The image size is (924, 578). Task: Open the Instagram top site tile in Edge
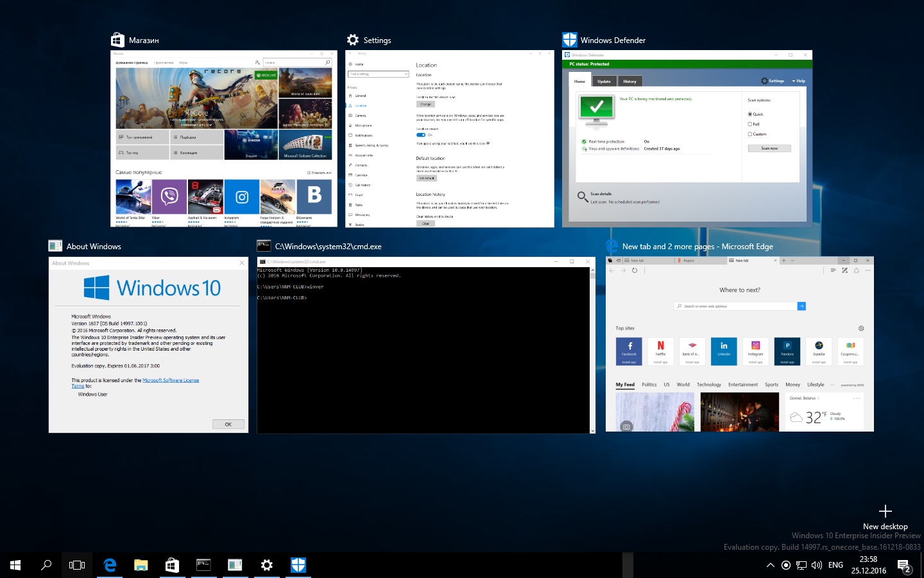pos(756,351)
